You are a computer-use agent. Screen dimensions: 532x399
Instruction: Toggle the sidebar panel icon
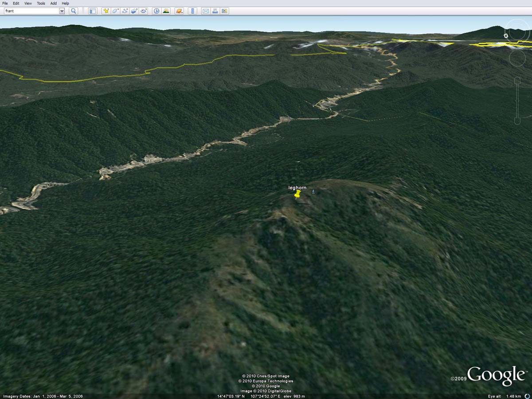coord(93,11)
